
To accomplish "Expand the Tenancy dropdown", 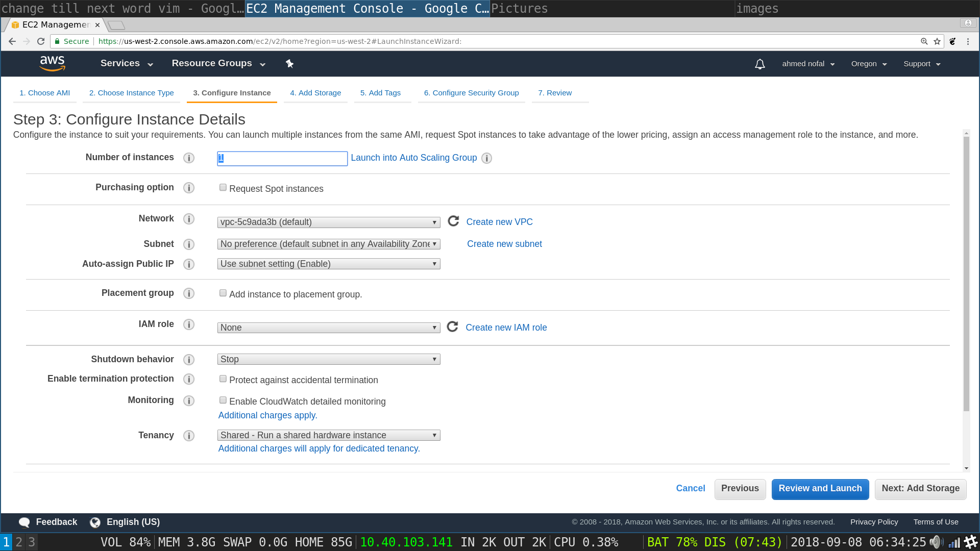I will [x=329, y=435].
